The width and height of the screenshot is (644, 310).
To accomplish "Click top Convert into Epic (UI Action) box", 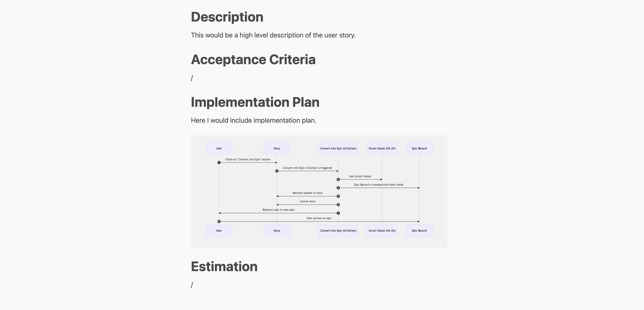I will (338, 148).
